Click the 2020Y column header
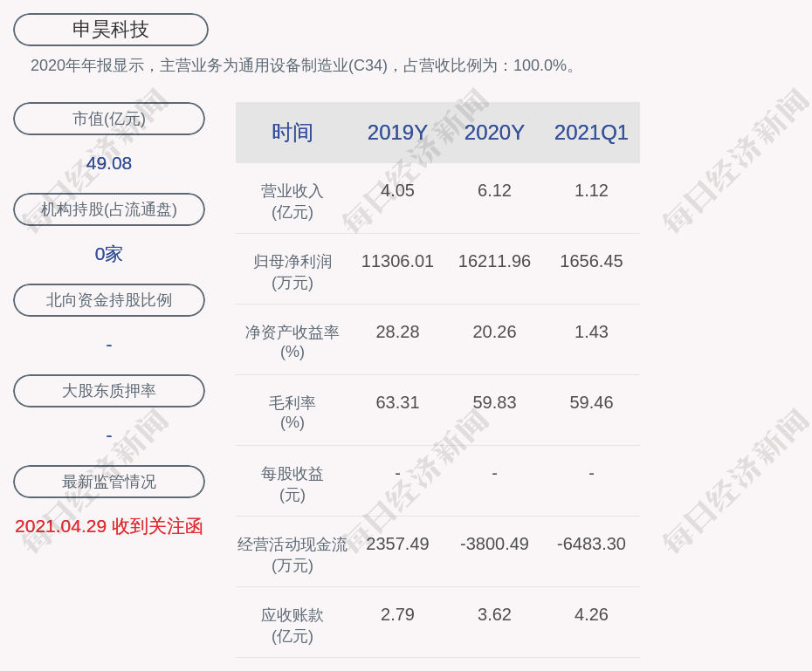 494,133
